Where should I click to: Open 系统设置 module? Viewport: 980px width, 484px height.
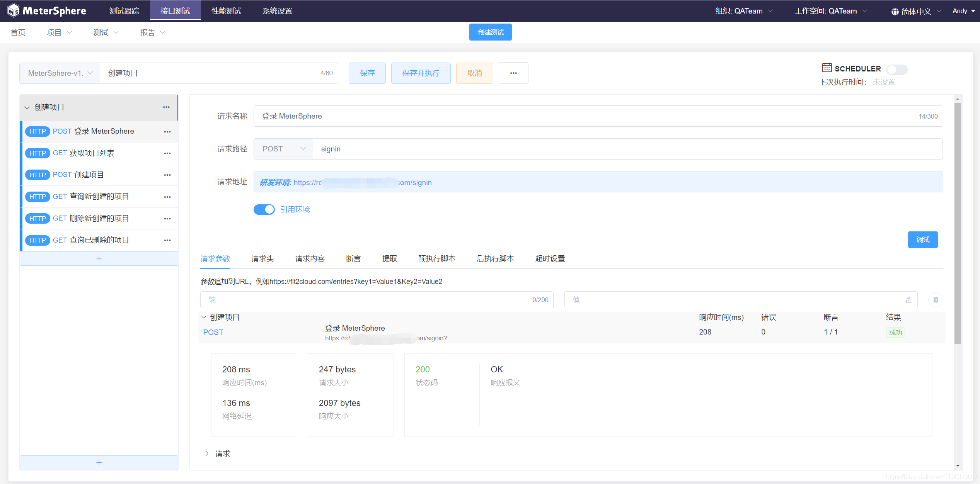point(277,11)
